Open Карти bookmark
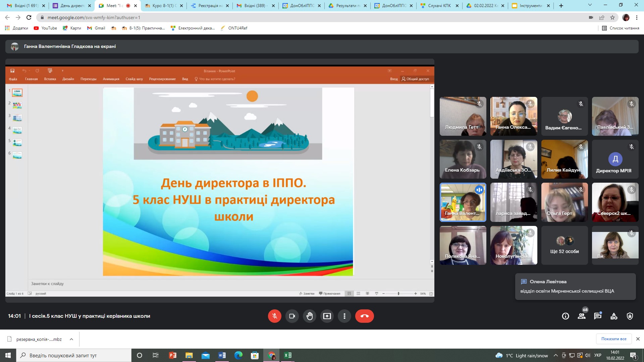Image resolution: width=644 pixels, height=362 pixels. tap(72, 28)
